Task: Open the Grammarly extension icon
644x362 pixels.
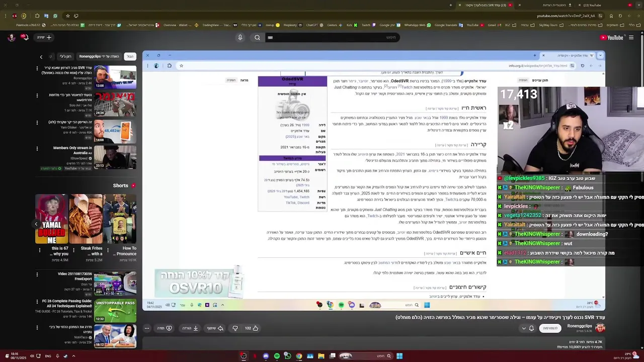Action: [55, 16]
